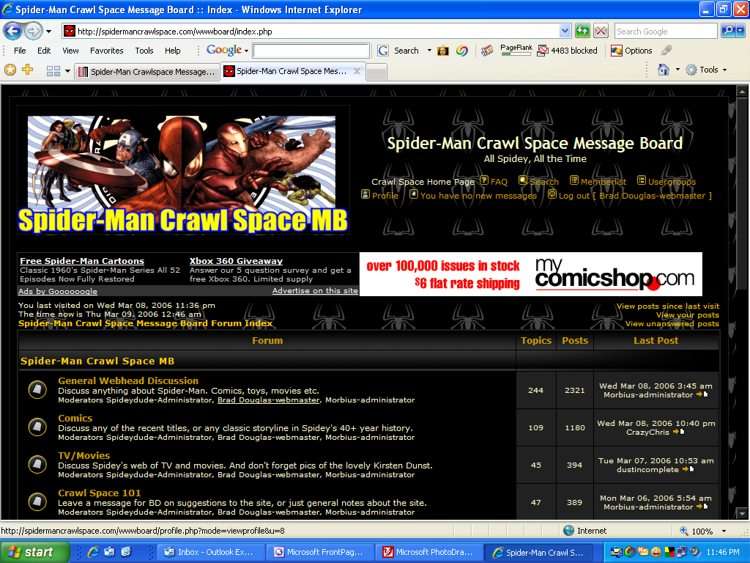
Task: Click the browser Back button
Action: point(13,31)
